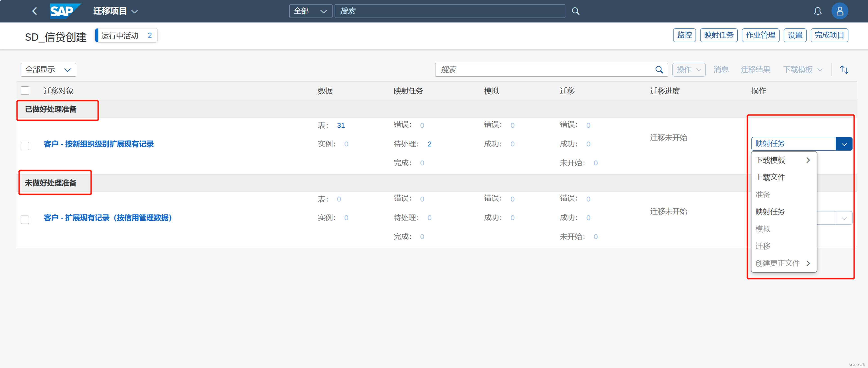The width and height of the screenshot is (868, 368).
Task: Click 迁移未开始 status in first row
Action: [x=668, y=138]
